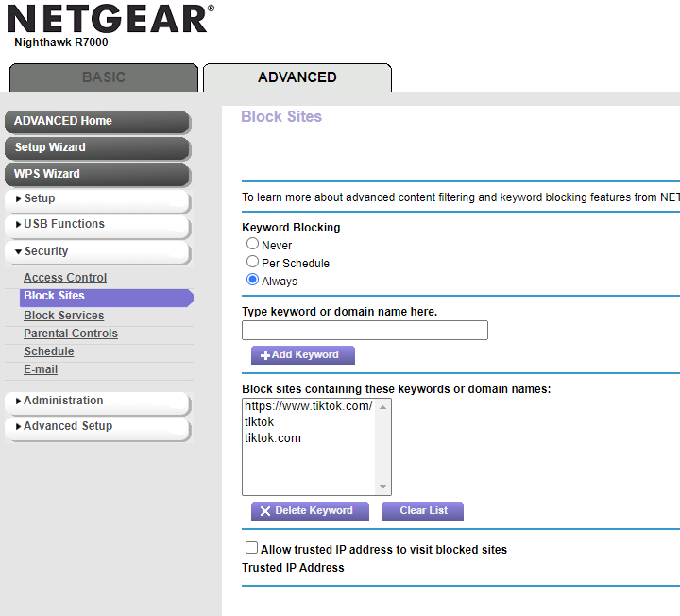The image size is (680, 616).
Task: Select Never keyword blocking option
Action: (252, 245)
